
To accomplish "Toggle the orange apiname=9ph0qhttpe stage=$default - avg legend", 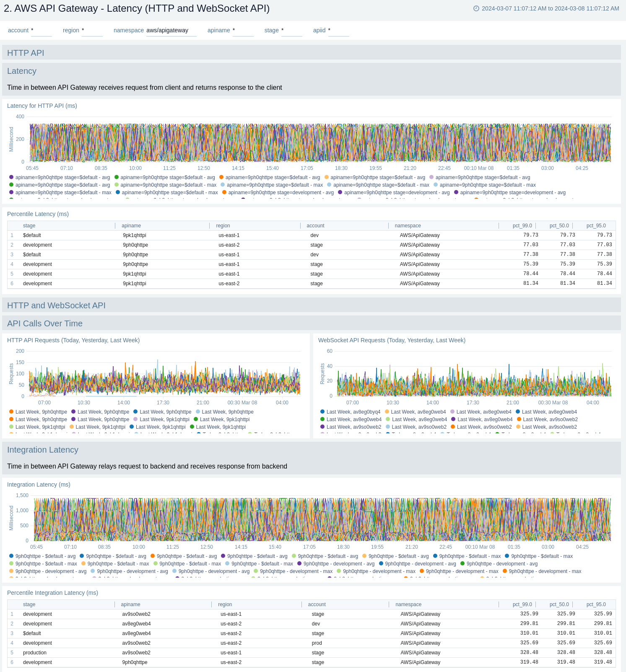I will (x=270, y=177).
